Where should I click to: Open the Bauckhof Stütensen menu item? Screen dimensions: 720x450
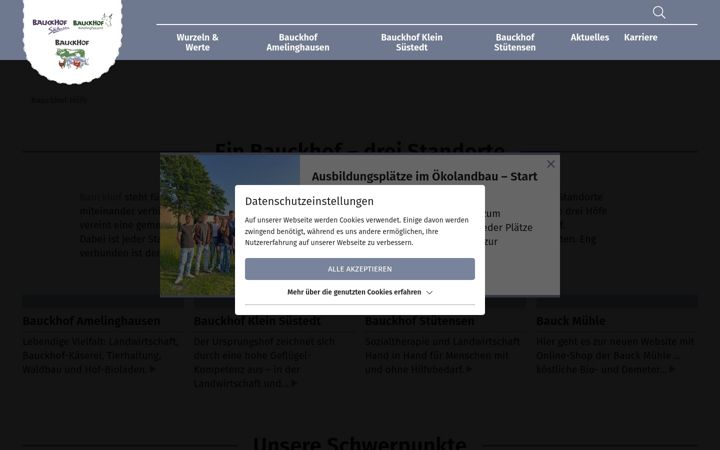point(515,42)
